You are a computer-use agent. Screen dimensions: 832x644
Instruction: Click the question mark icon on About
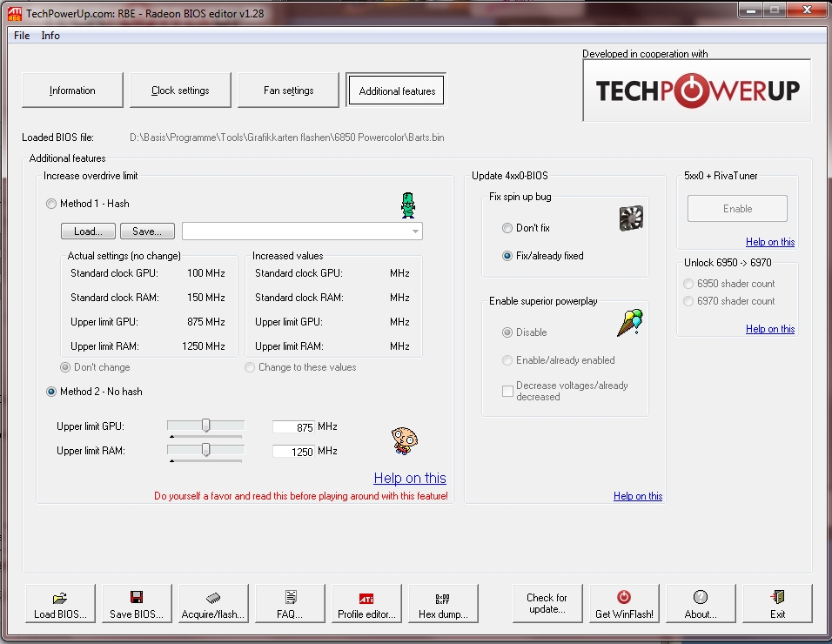[x=701, y=597]
